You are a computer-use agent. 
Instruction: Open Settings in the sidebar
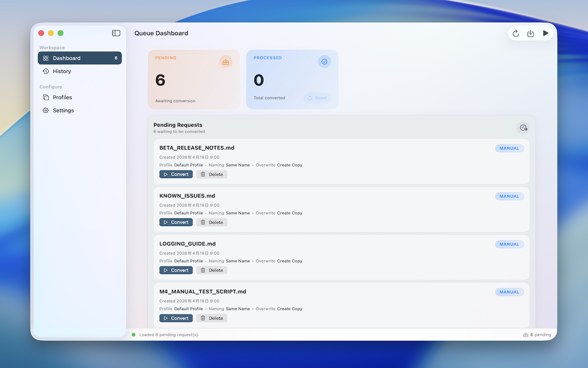(80, 110)
